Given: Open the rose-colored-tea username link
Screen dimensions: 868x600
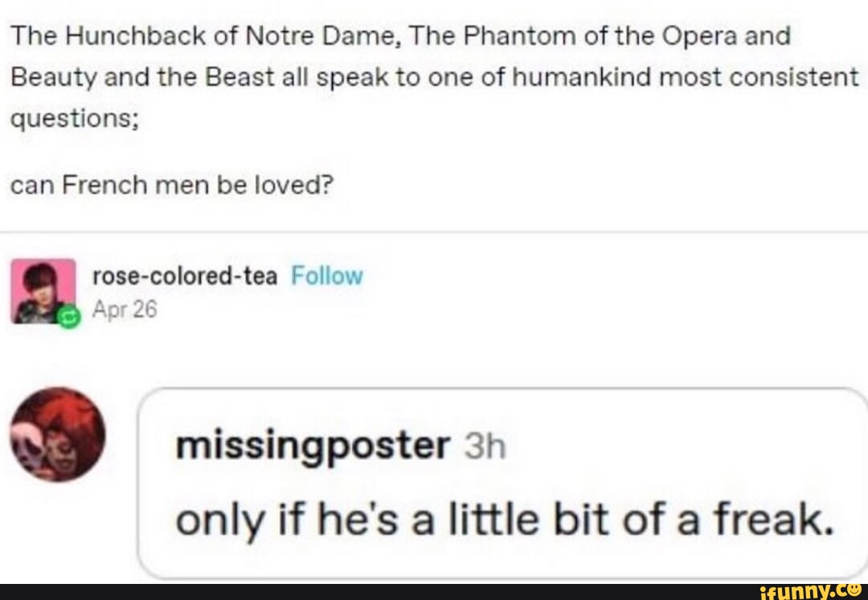Looking at the screenshot, I should [x=186, y=277].
